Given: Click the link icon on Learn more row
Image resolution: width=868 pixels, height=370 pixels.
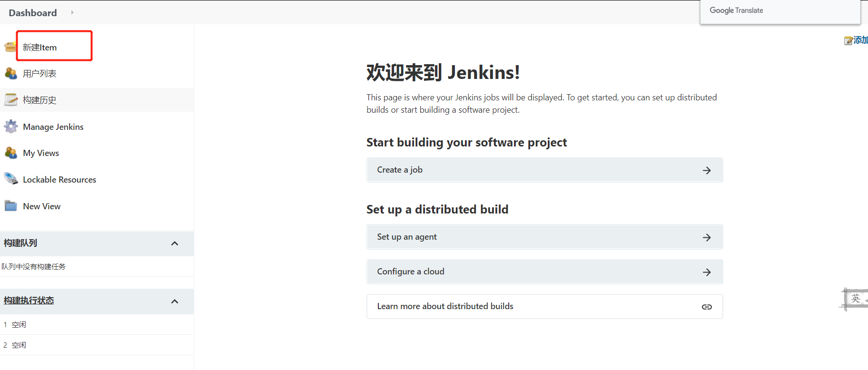Looking at the screenshot, I should (707, 307).
